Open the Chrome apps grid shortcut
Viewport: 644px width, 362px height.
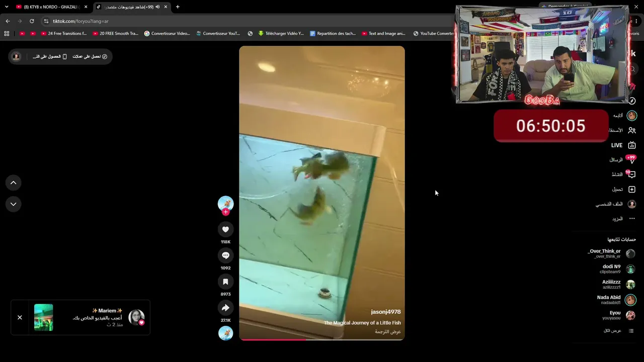coord(7,34)
